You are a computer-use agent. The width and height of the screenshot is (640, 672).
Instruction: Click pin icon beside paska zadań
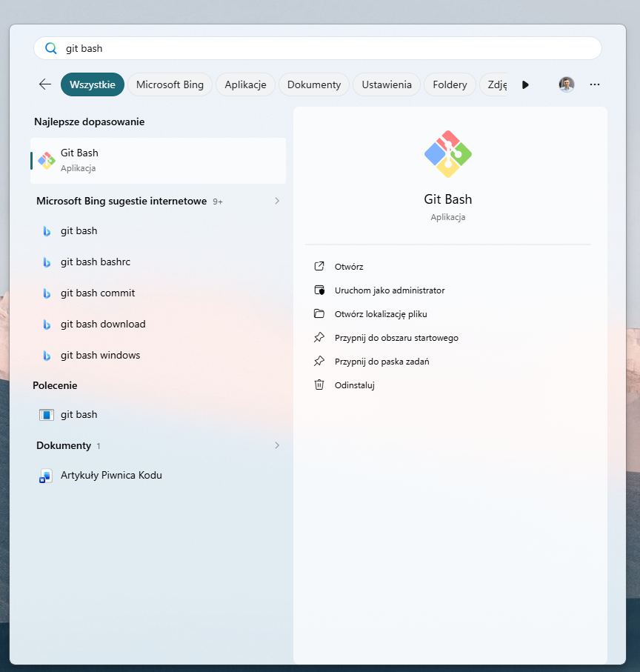click(x=319, y=362)
